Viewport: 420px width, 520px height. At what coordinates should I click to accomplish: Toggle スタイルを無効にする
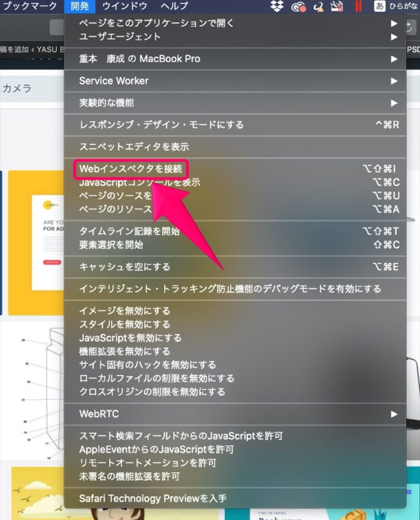point(235,324)
